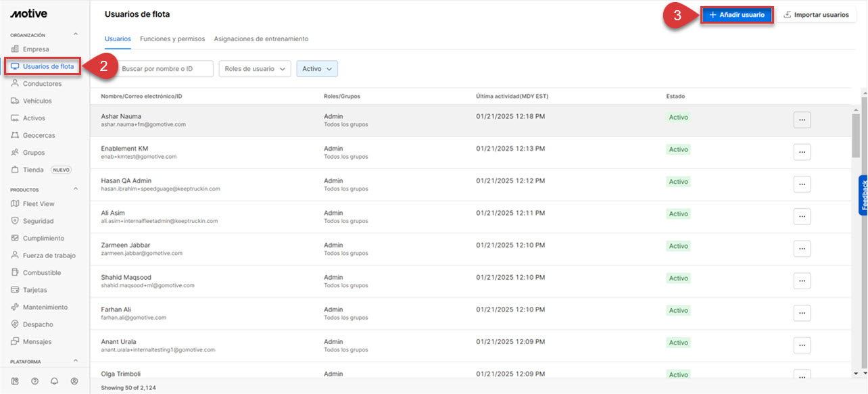The image size is (868, 394).
Task: Open Fleet View from the sidebar
Action: click(38, 203)
